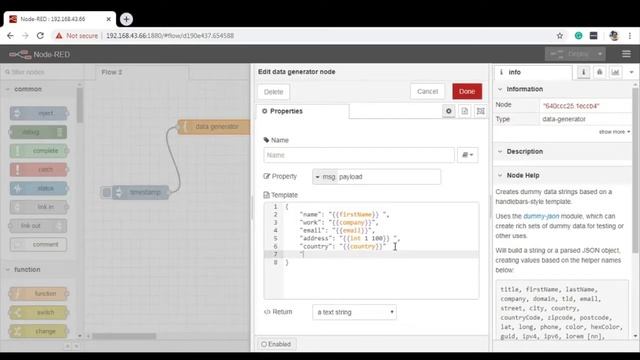Toggle the Enabled node state

276,344
